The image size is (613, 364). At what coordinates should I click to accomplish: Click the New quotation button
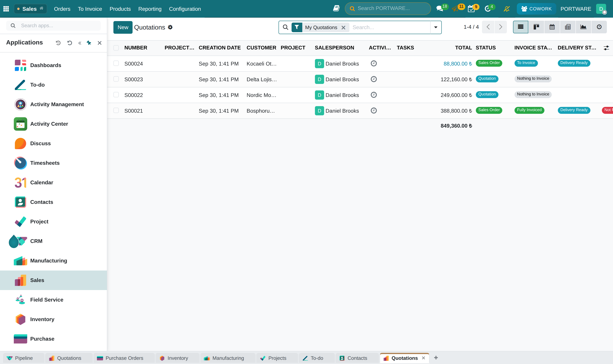[123, 27]
